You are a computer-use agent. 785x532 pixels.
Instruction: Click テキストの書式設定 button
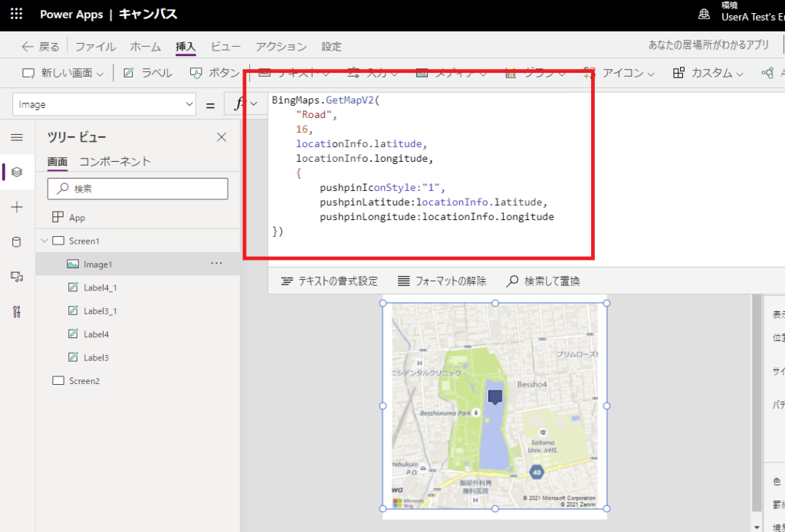click(330, 281)
